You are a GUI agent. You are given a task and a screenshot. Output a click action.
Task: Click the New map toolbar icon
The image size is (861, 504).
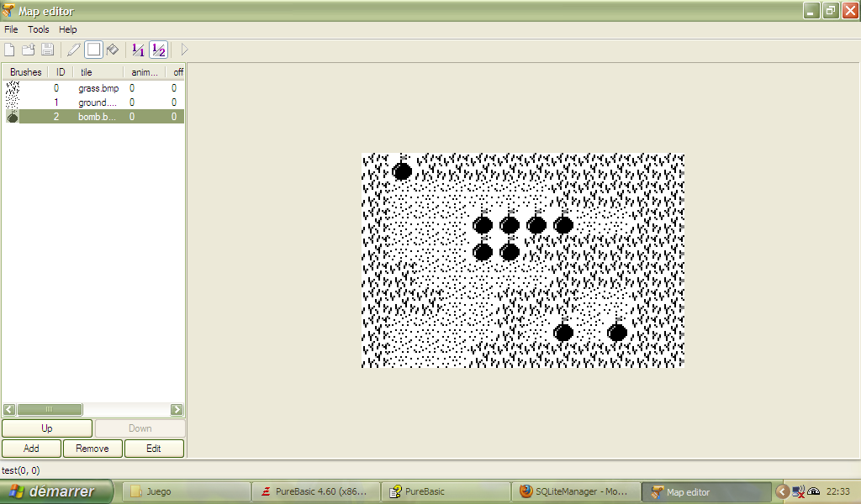pos(10,50)
